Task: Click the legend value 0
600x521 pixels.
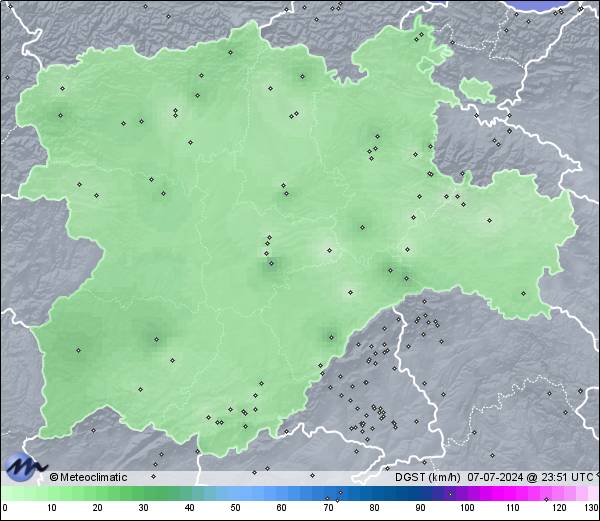Action: (4, 508)
